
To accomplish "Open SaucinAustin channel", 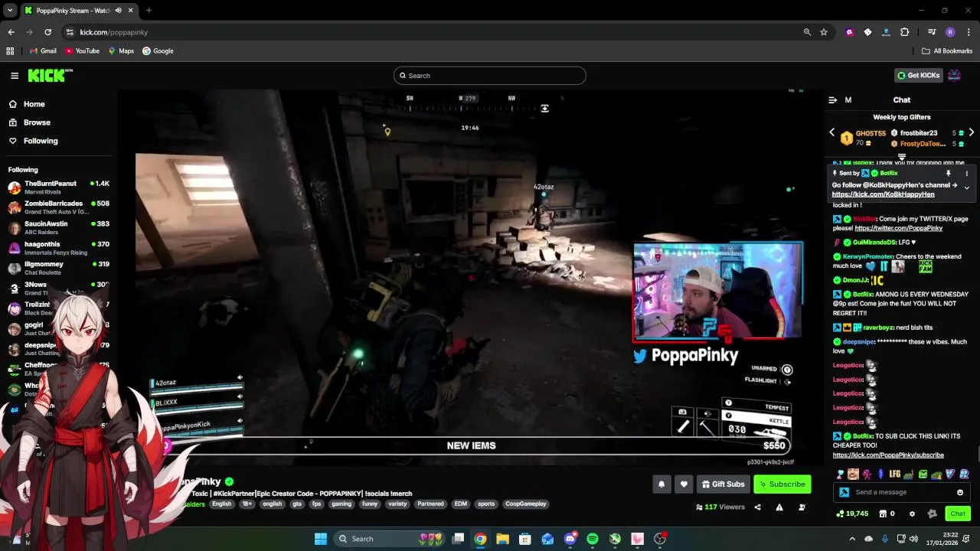I will tap(58, 227).
